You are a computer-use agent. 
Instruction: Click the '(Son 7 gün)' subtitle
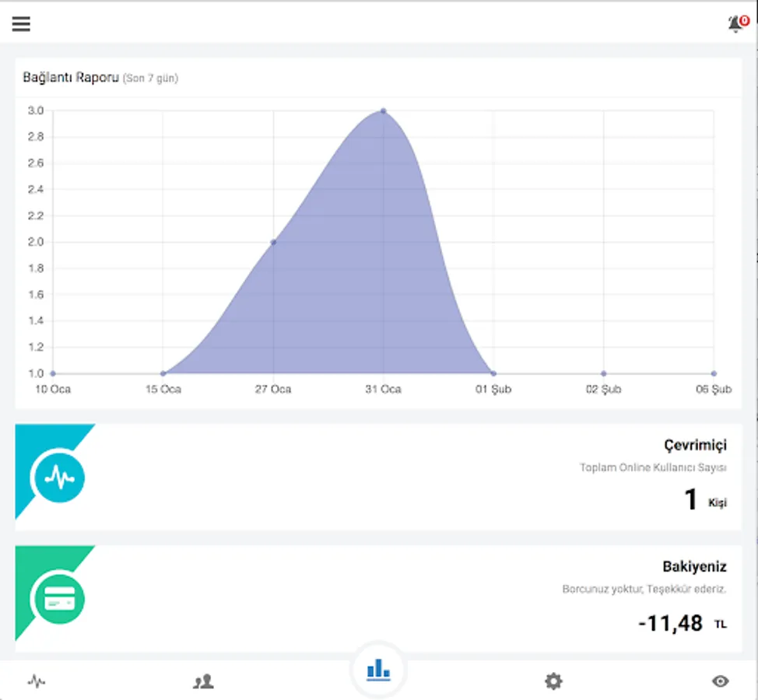coord(150,79)
